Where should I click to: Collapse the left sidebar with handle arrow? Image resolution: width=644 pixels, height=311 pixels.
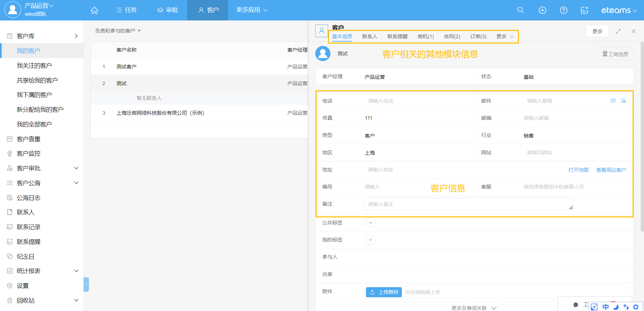tap(86, 284)
